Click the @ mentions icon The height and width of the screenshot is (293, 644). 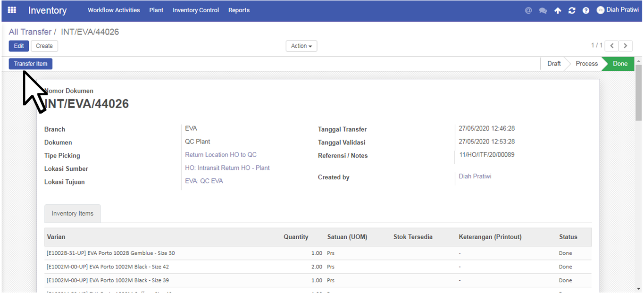528,10
